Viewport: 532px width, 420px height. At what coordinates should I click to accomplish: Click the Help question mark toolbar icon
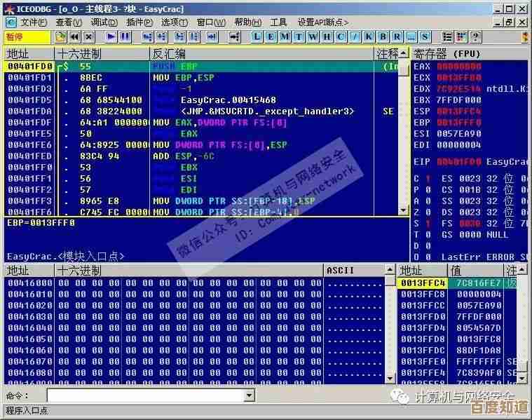pyautogui.click(x=475, y=36)
